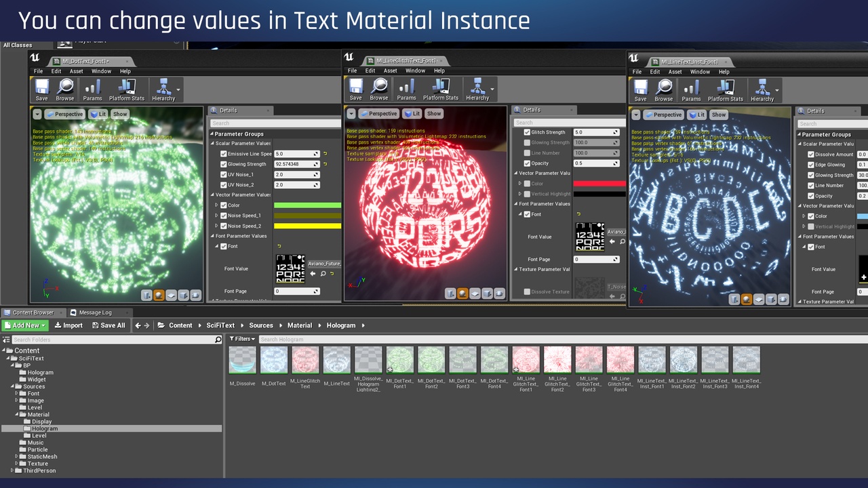Toggle Emissive Line Speed parameter checkbox
868x488 pixels.
click(224, 154)
